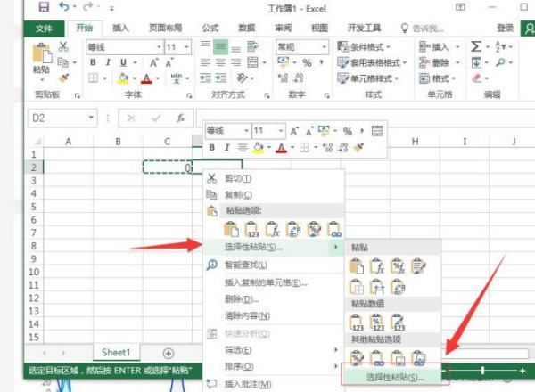Toggle Italic in the mini toolbar
This screenshot has height=392, width=535.
click(x=226, y=147)
